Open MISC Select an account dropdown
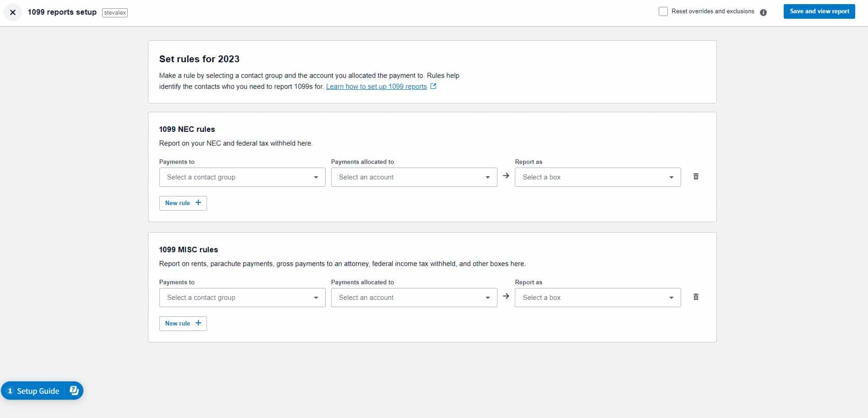Screen dimensions: 868x418 (414, 298)
